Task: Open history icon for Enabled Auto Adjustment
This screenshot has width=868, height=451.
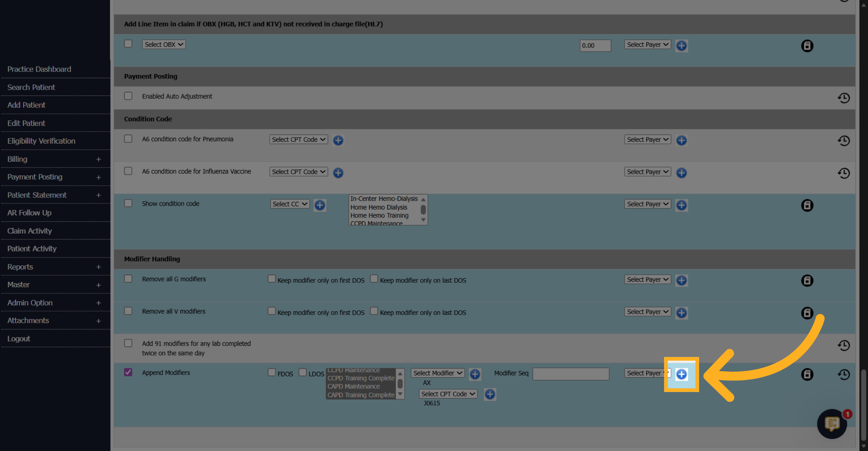Action: pyautogui.click(x=843, y=98)
